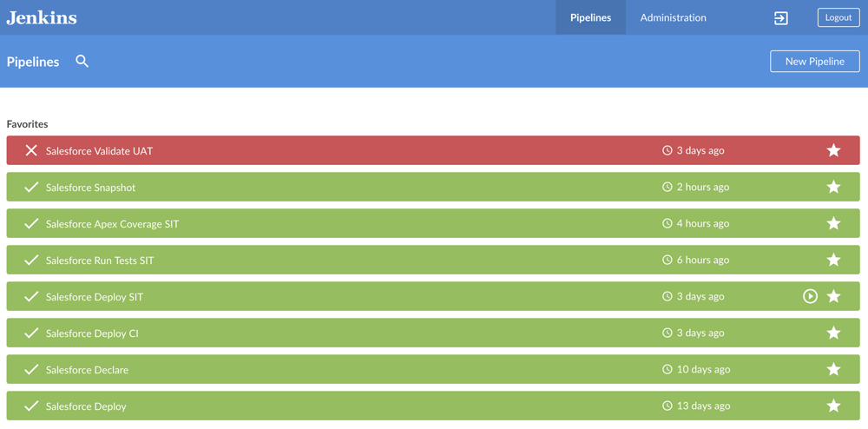The height and width of the screenshot is (429, 868).
Task: Switch to the Pipelines tab in header
Action: [x=590, y=17]
